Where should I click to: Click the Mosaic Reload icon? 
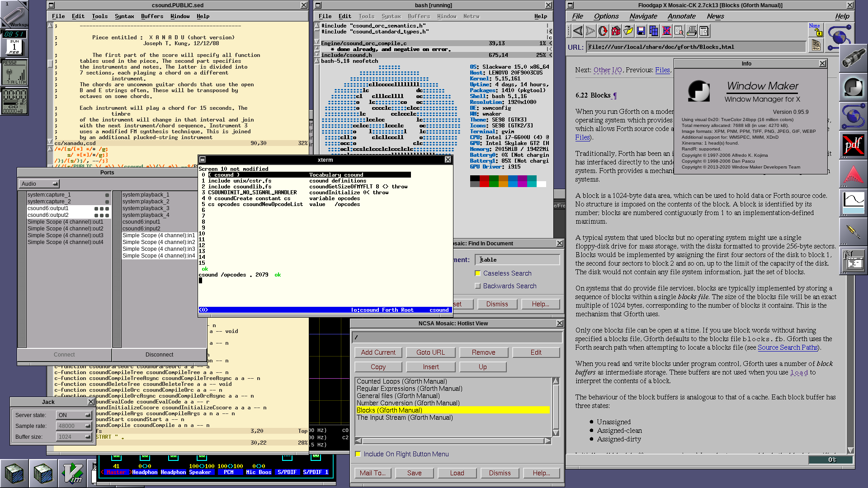coord(603,31)
